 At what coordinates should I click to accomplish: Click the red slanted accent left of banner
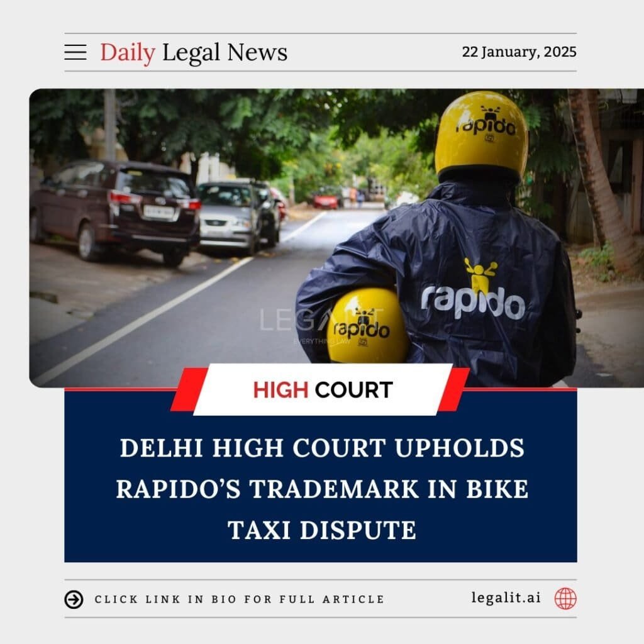coord(189,389)
